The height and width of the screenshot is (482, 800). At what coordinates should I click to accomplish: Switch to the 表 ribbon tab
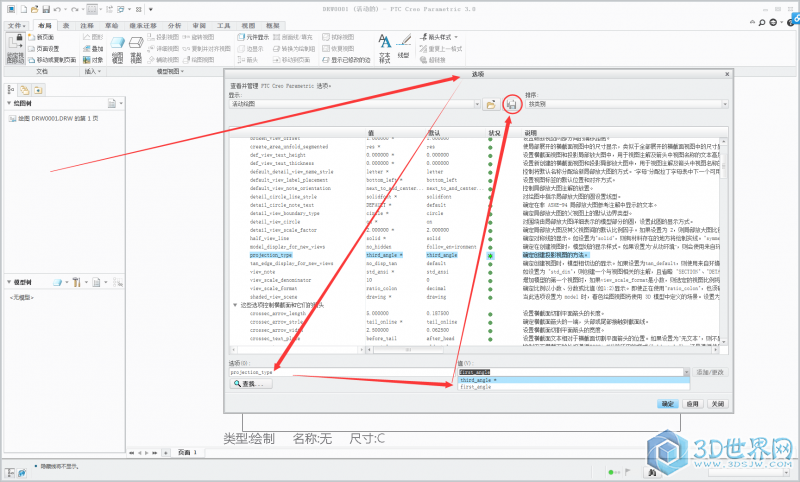pyautogui.click(x=66, y=26)
